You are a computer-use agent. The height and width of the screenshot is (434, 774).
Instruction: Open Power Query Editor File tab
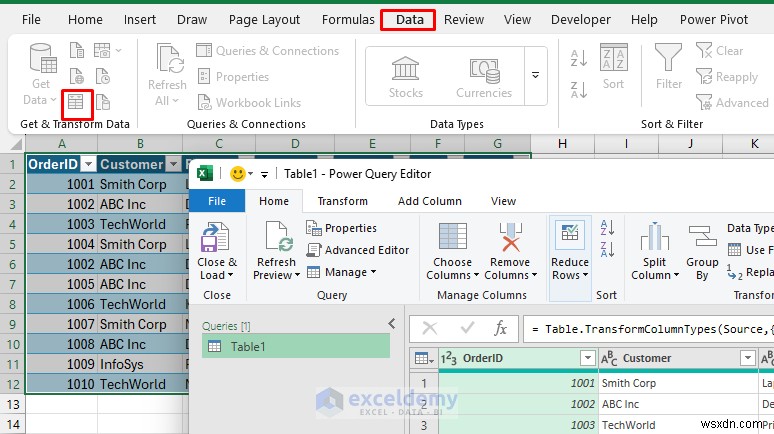pyautogui.click(x=217, y=201)
